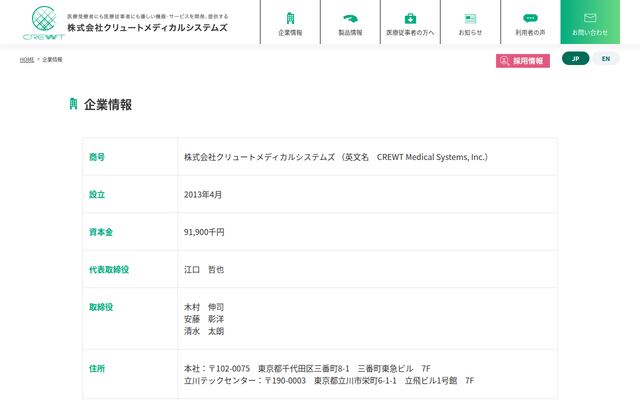Click the 企業情報 building icon in nav

pos(290,18)
